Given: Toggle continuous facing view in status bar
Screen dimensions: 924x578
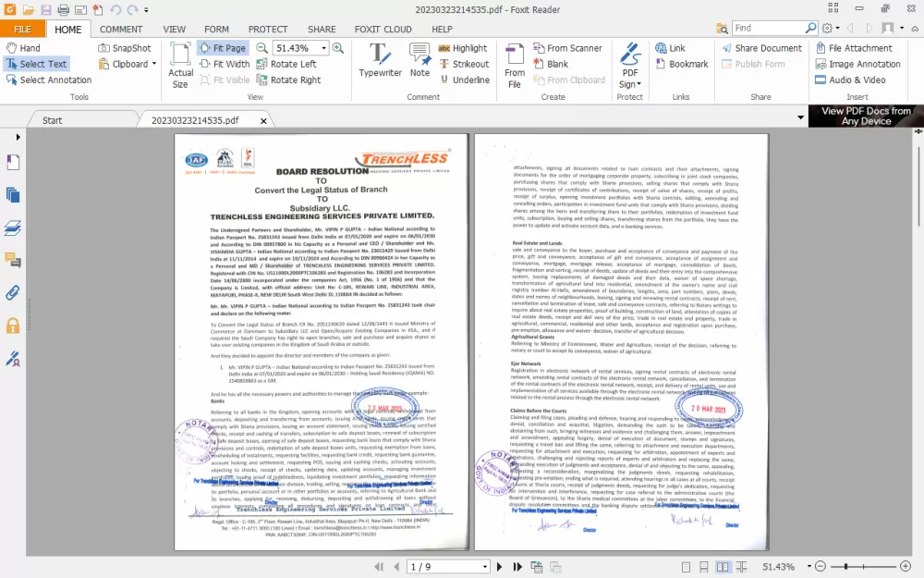Looking at the screenshot, I should click(741, 567).
